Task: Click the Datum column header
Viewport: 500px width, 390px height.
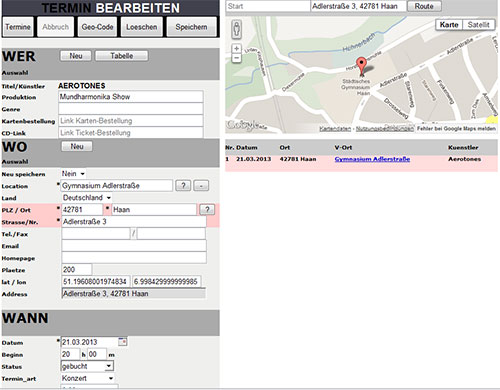Action: tap(247, 147)
